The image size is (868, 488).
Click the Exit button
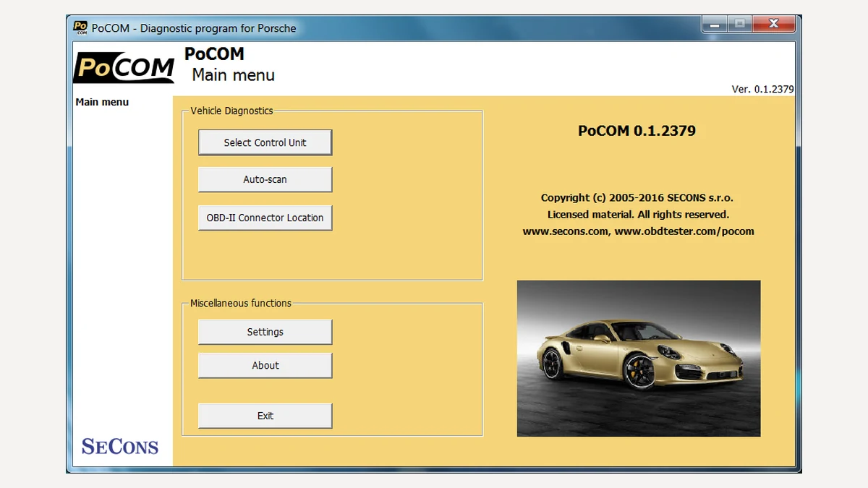point(265,416)
